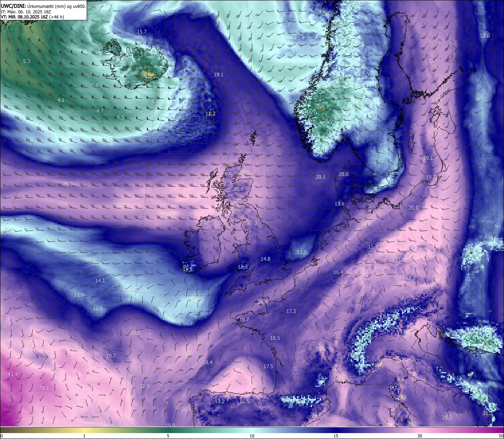Click the color scale label 0
Image resolution: width=504 pixels, height=439 pixels.
coord(2,436)
